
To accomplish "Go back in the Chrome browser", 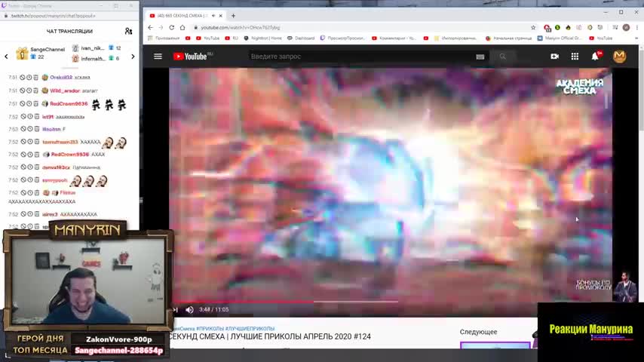I will (x=150, y=28).
